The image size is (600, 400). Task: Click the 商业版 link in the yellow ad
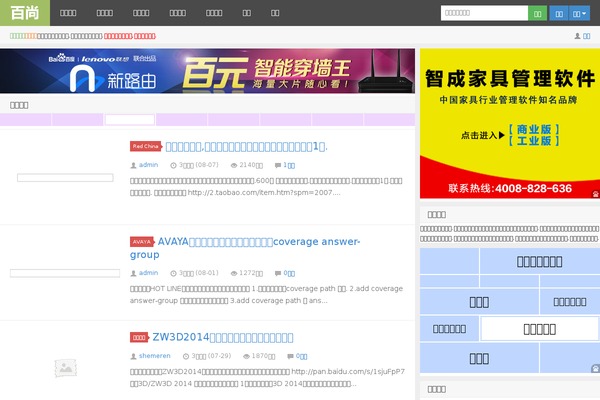pyautogui.click(x=534, y=129)
